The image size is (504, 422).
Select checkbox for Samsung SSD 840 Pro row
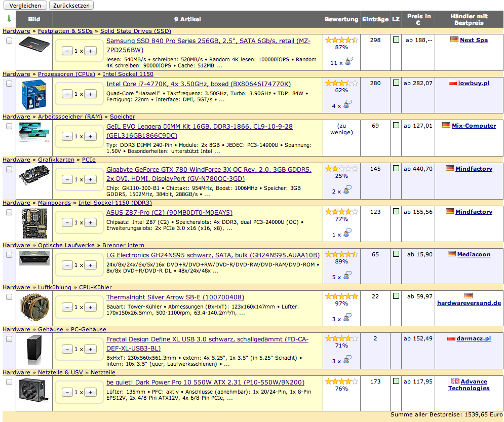[9, 41]
